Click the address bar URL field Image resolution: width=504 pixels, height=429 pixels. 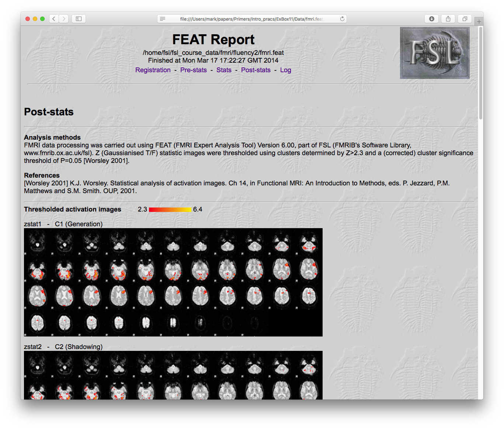252,19
